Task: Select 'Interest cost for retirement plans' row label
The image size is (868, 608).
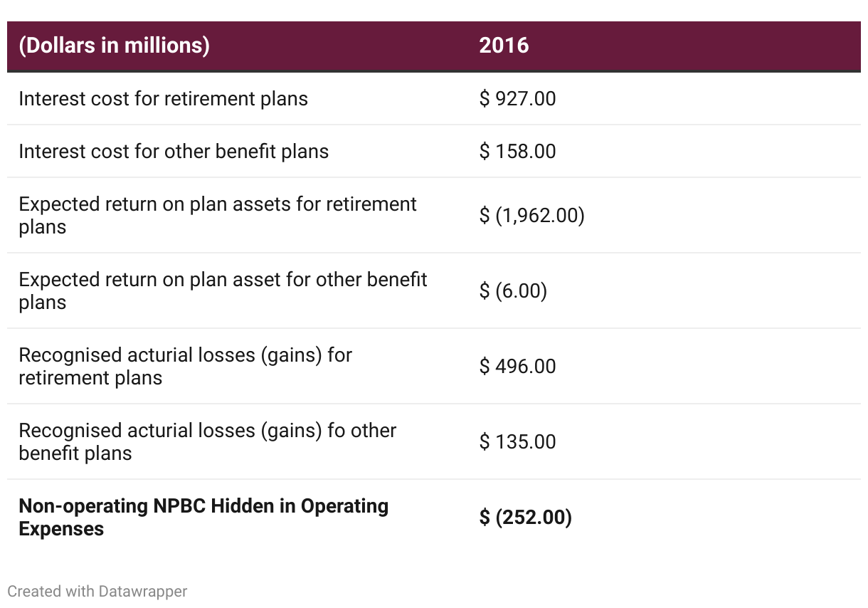Action: 163,98
